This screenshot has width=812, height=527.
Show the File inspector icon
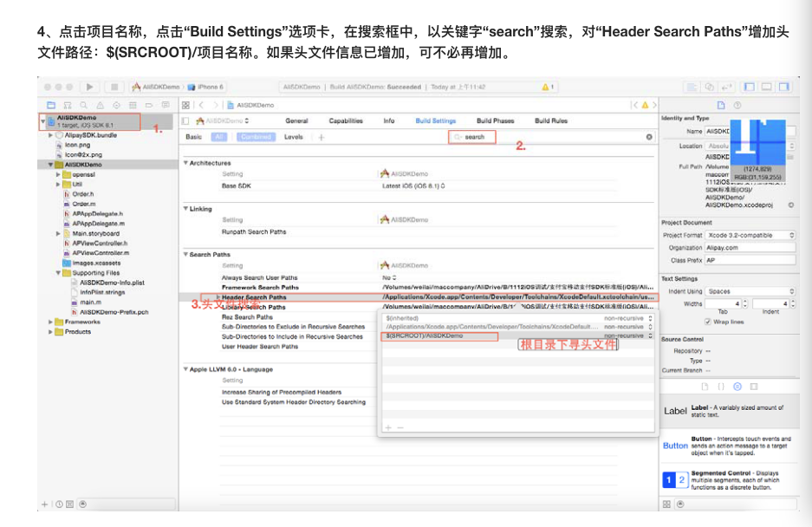click(721, 105)
